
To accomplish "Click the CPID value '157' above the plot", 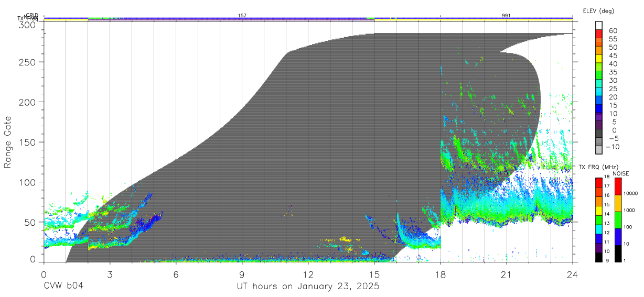I will click(x=242, y=16).
